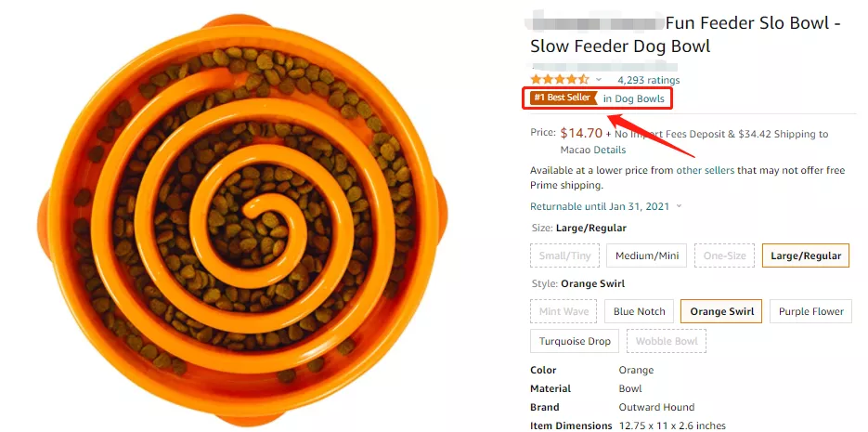Select the Orange Swirl style

coord(721,311)
